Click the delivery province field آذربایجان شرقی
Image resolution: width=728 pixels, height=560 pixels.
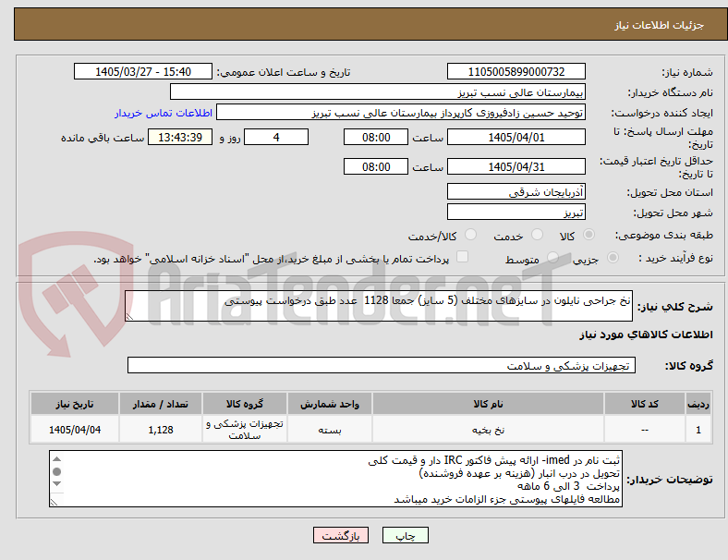click(516, 191)
